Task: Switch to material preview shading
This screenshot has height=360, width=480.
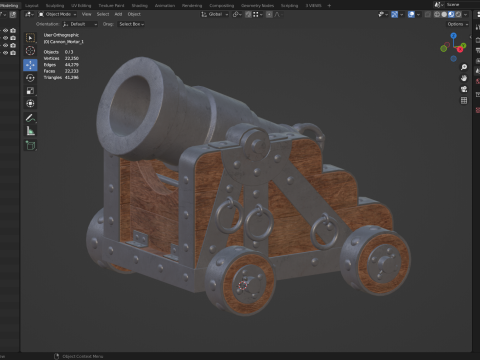Action: click(451, 14)
